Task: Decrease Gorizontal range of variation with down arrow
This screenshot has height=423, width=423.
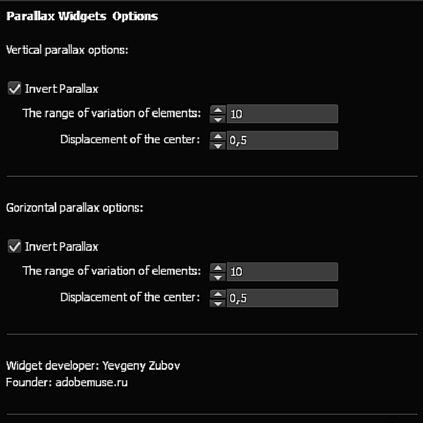Action: pyautogui.click(x=218, y=276)
